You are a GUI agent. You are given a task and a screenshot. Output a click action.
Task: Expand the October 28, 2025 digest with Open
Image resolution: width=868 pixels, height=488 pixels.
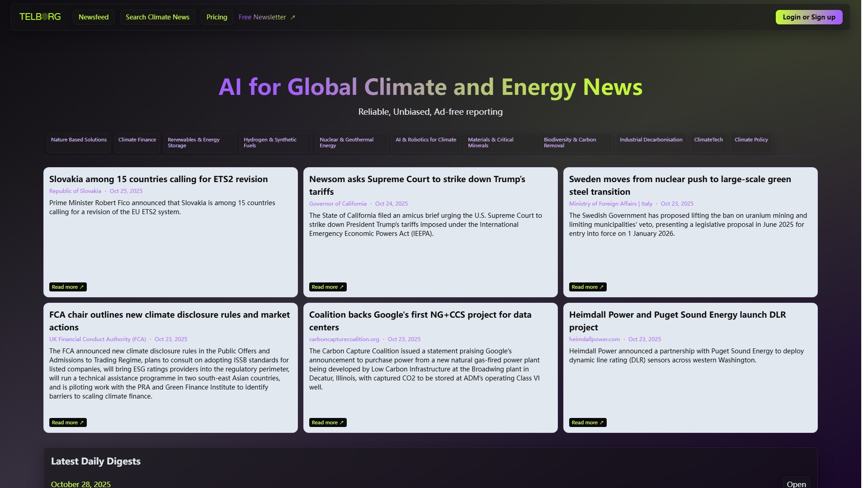pos(796,483)
